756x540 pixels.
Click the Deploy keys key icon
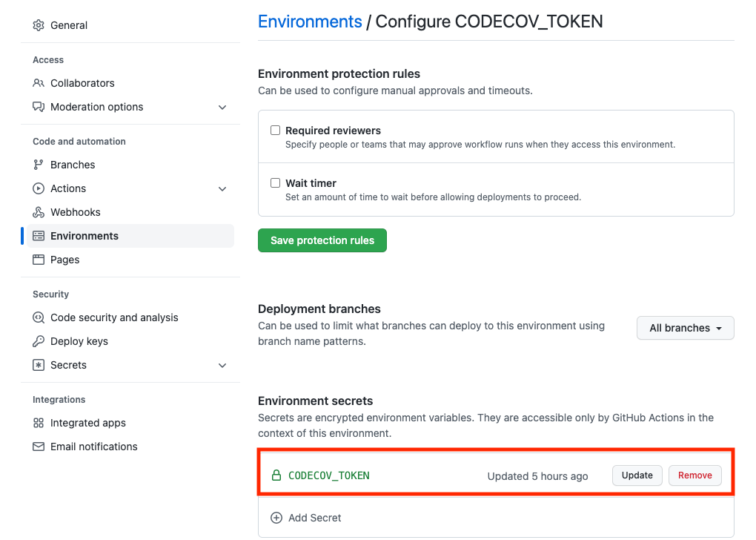pos(39,341)
